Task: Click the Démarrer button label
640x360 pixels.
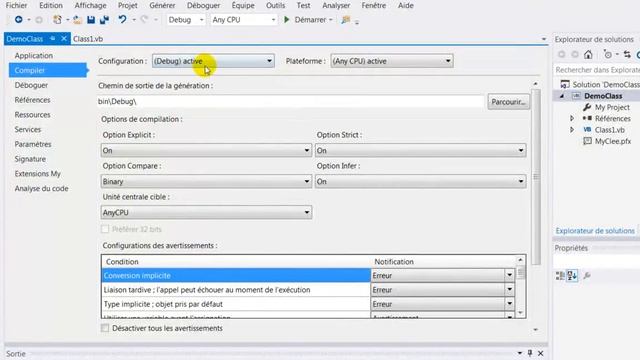Action: (x=310, y=20)
